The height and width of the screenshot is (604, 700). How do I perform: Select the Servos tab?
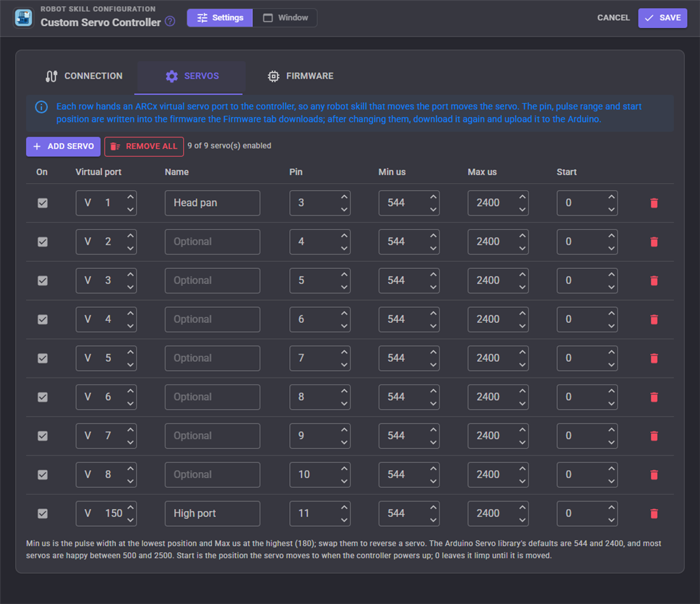coord(191,77)
